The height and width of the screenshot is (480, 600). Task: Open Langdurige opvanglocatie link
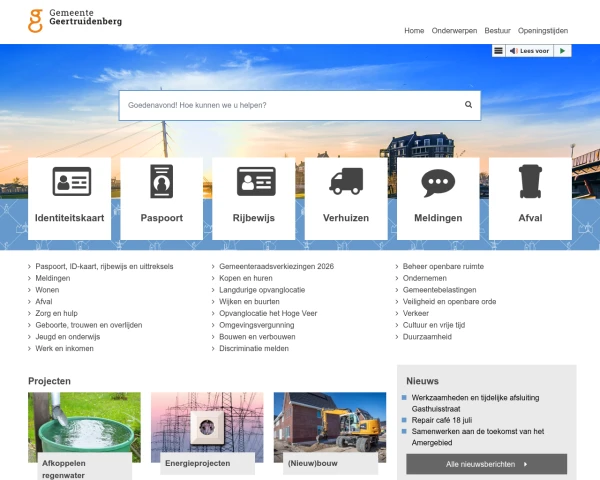click(x=262, y=290)
